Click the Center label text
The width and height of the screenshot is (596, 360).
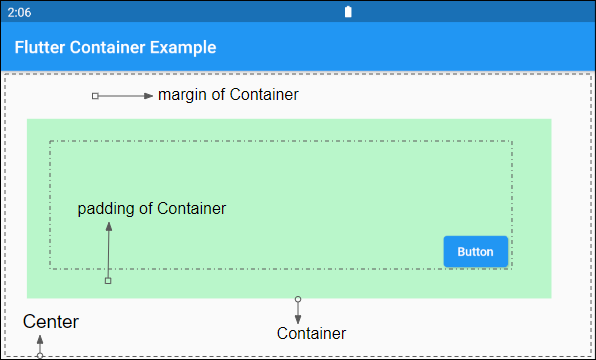tap(51, 322)
